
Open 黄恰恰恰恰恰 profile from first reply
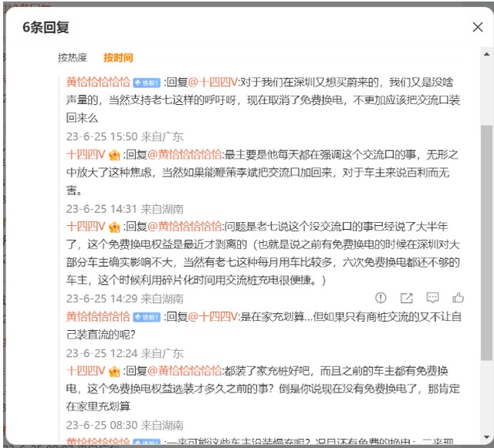98,81
